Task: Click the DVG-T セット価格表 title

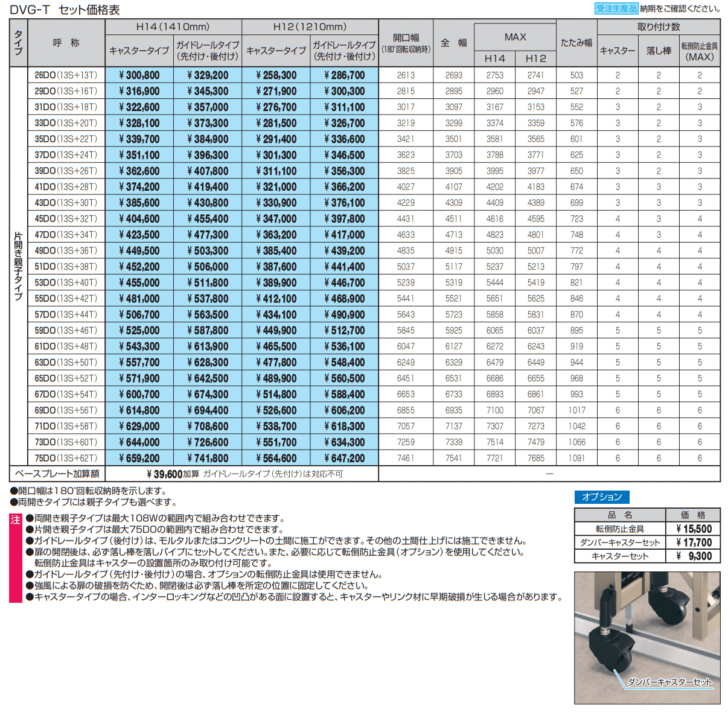Action: click(x=65, y=10)
